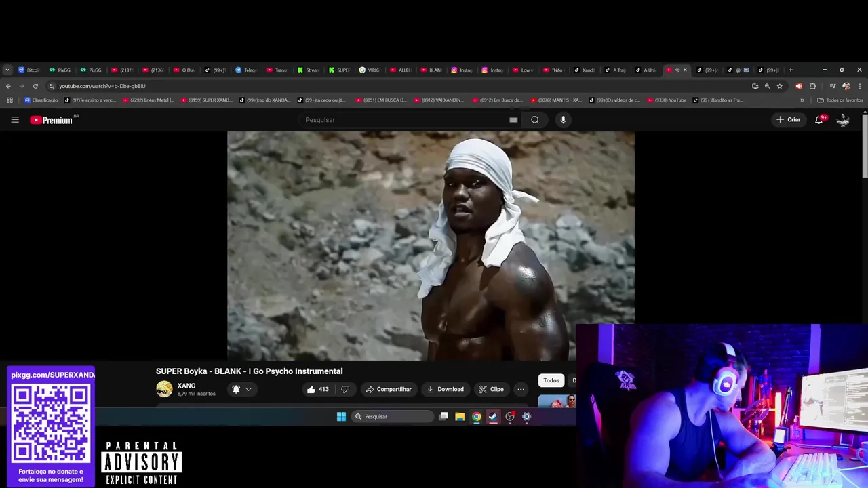The height and width of the screenshot is (488, 868).
Task: Close the active YouTube tab
Action: tap(685, 70)
